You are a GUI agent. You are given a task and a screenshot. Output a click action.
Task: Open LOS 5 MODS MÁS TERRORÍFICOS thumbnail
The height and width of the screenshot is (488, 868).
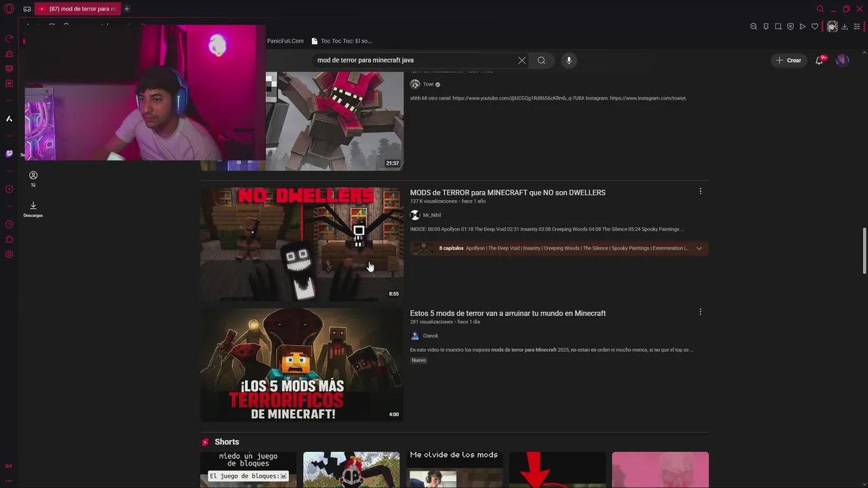coord(302,365)
